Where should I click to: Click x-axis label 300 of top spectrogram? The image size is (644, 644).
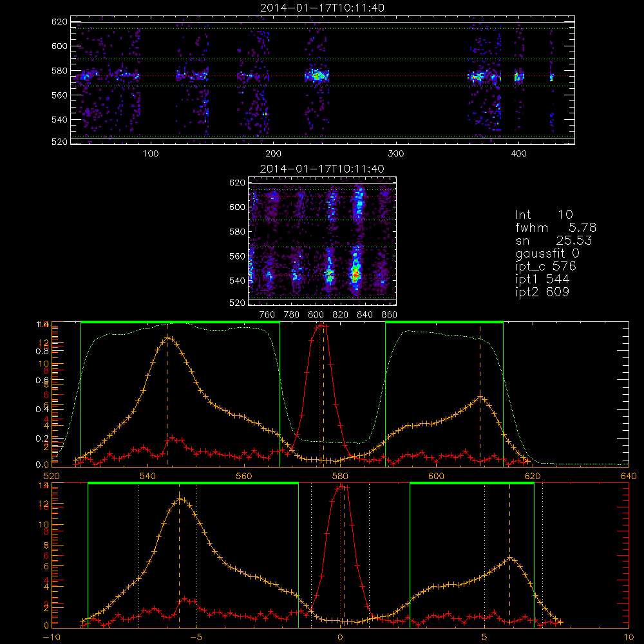coord(396,153)
